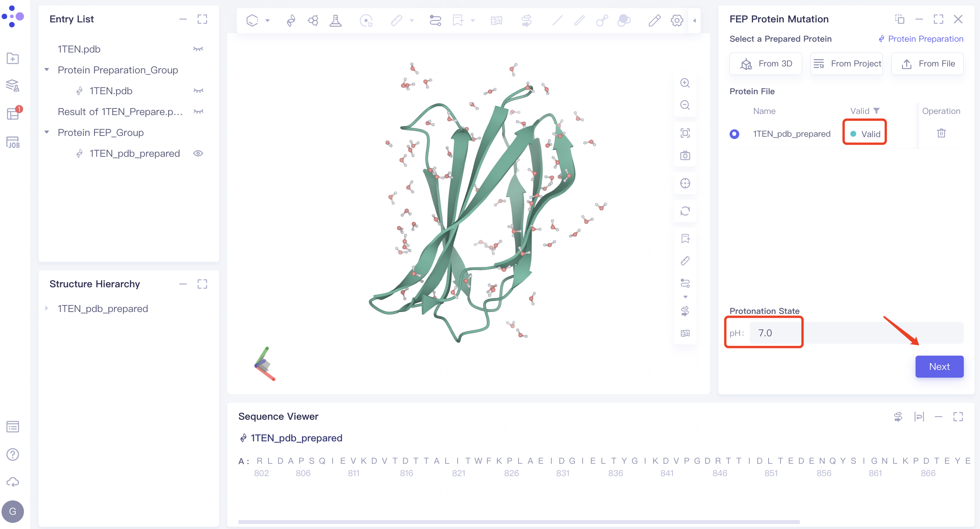Click the flask icon in toolbar
This screenshot has height=529, width=980.
tap(335, 20)
